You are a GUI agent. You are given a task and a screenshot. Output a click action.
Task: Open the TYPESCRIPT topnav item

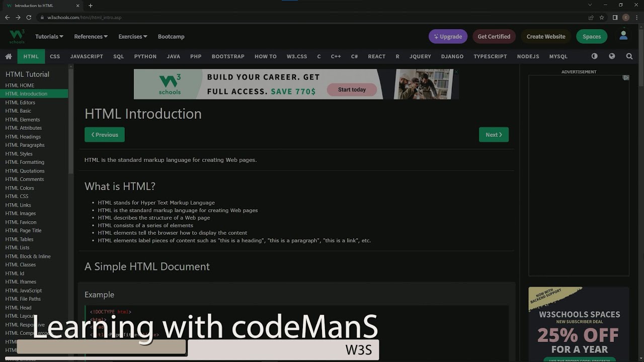click(490, 56)
